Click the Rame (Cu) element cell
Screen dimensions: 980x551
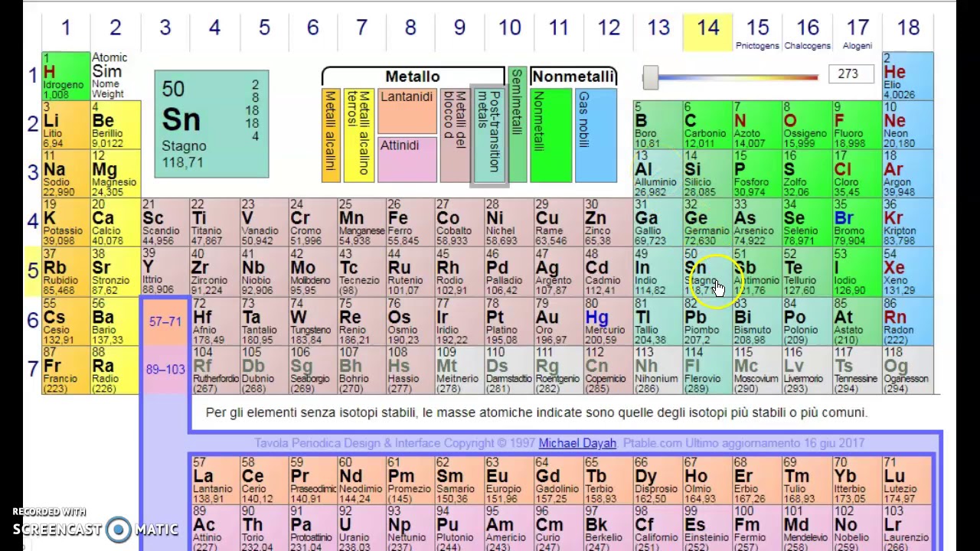click(559, 223)
